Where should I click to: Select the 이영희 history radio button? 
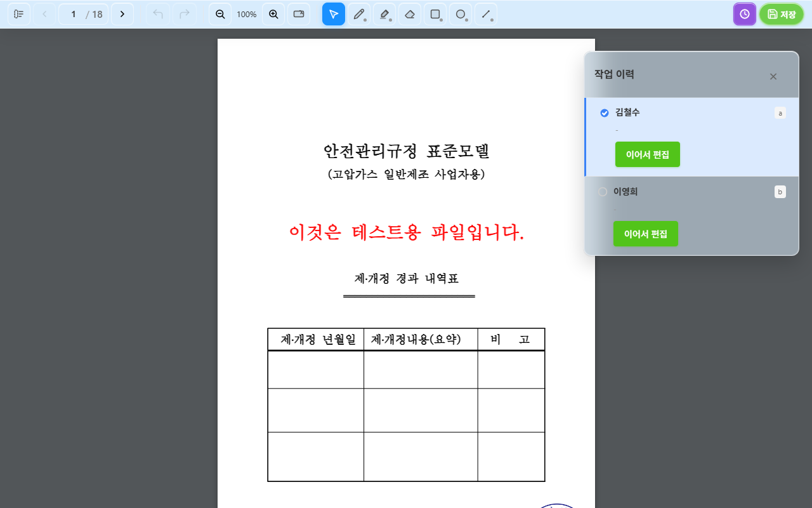pos(603,192)
